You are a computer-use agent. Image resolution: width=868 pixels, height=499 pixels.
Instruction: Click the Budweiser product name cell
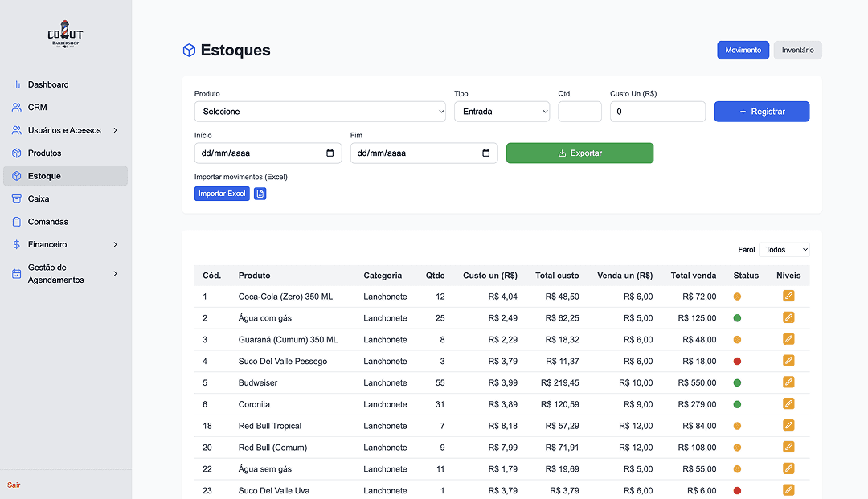tap(258, 382)
